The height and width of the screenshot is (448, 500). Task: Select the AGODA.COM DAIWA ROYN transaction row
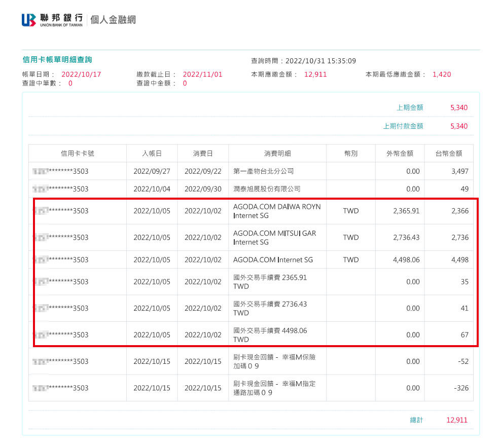[277, 211]
